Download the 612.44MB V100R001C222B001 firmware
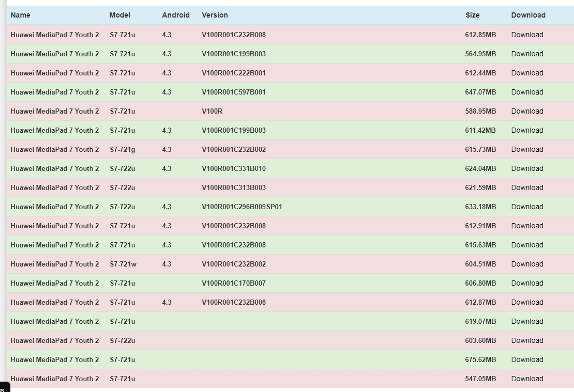The width and height of the screenshot is (574, 392). pyautogui.click(x=527, y=73)
